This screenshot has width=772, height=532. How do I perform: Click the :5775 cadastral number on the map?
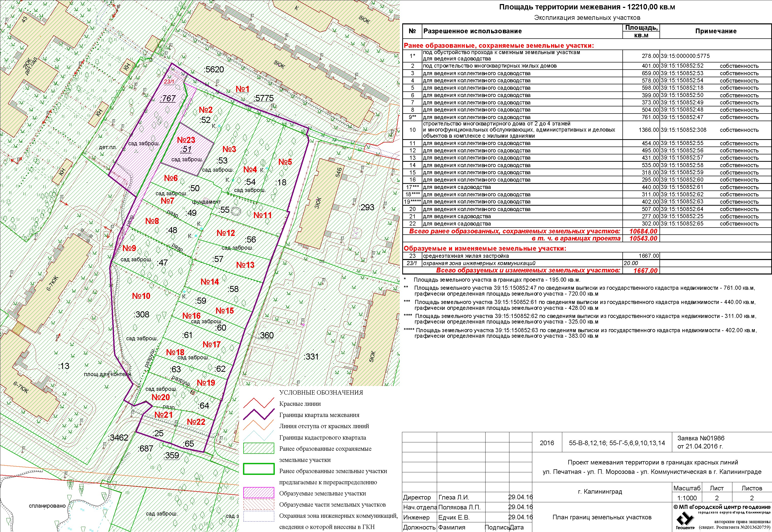click(x=264, y=98)
